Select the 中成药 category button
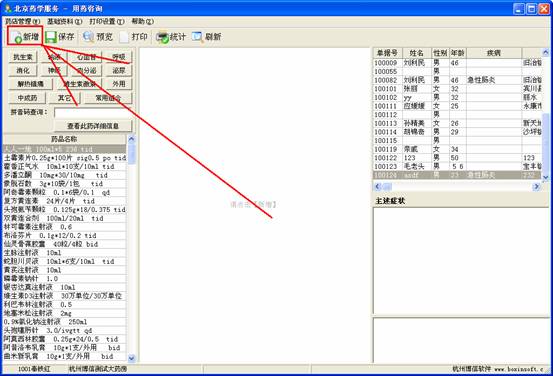 tap(27, 98)
